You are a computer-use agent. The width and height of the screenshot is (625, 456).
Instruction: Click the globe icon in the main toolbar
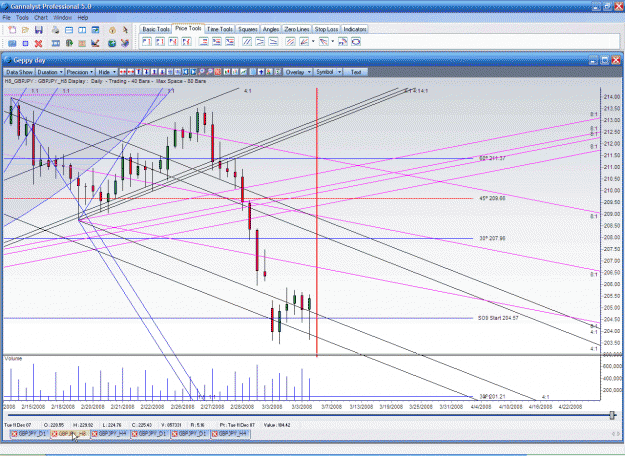[112, 43]
